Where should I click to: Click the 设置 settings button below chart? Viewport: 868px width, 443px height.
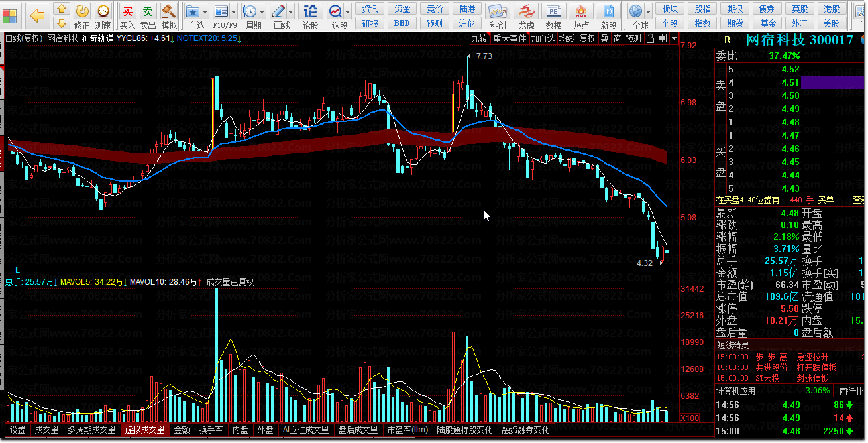point(17,430)
